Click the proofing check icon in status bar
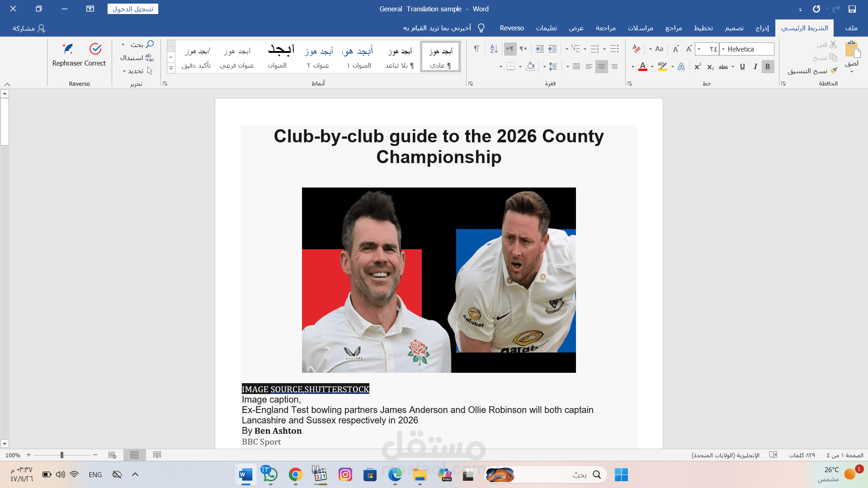 [x=774, y=455]
